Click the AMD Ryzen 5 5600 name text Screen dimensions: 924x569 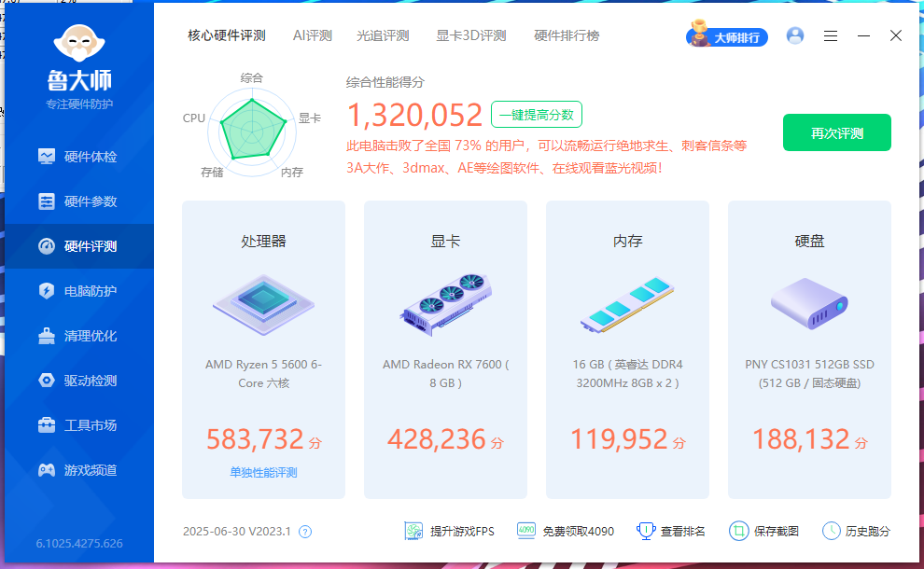(263, 373)
